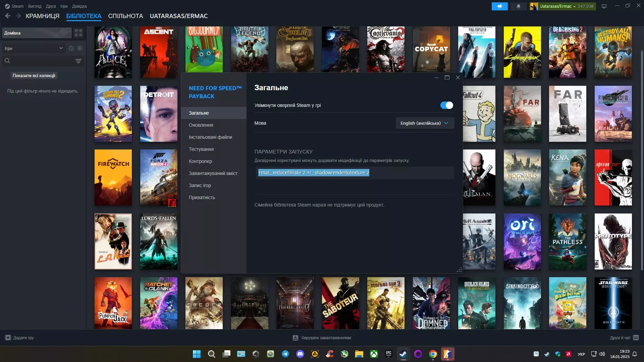Click the announcements megaphone icon
Viewport: 644px width, 362px height.
pyautogui.click(x=499, y=6)
